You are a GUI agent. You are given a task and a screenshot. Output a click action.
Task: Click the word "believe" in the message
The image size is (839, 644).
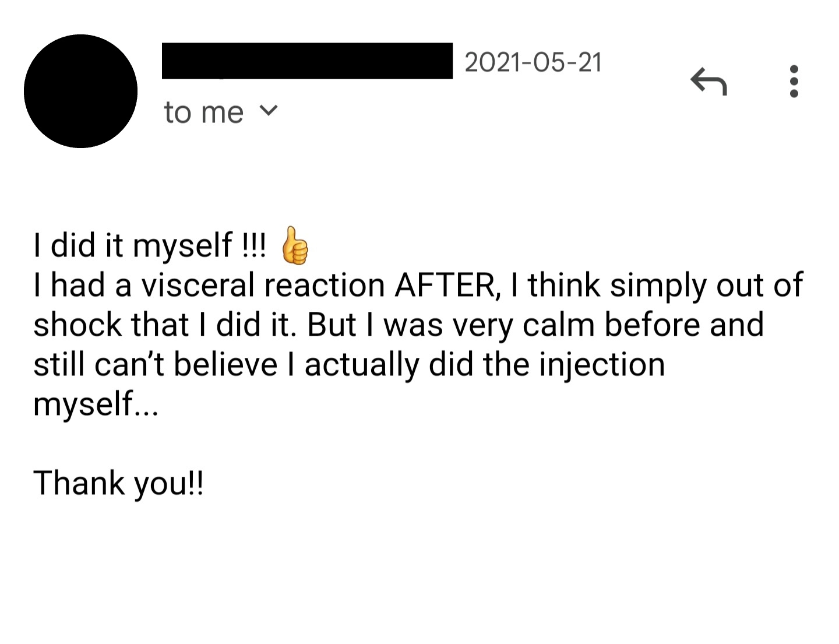[225, 365]
